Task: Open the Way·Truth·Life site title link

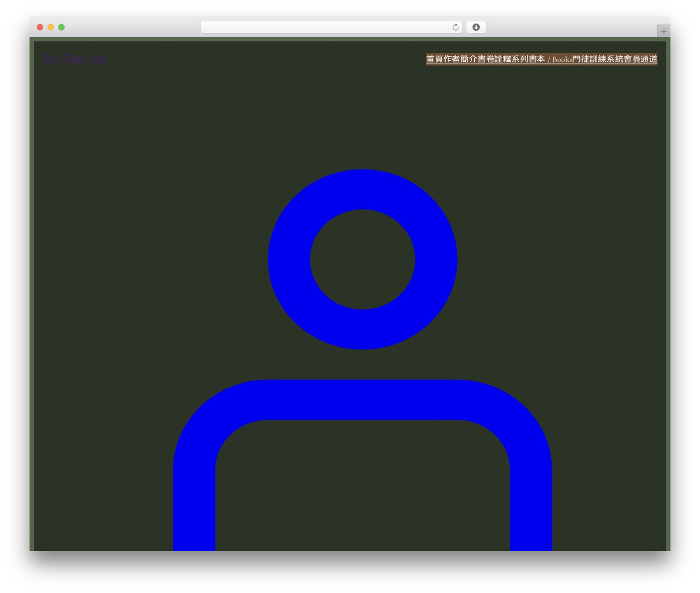Action: (75, 58)
